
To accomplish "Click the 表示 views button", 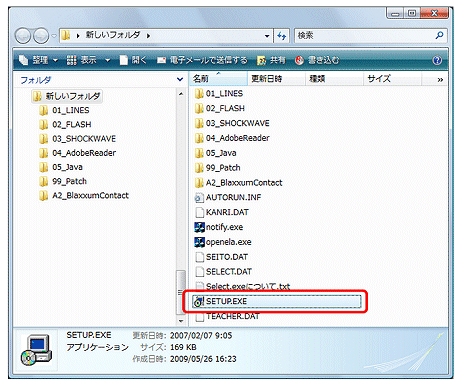I will pos(82,60).
